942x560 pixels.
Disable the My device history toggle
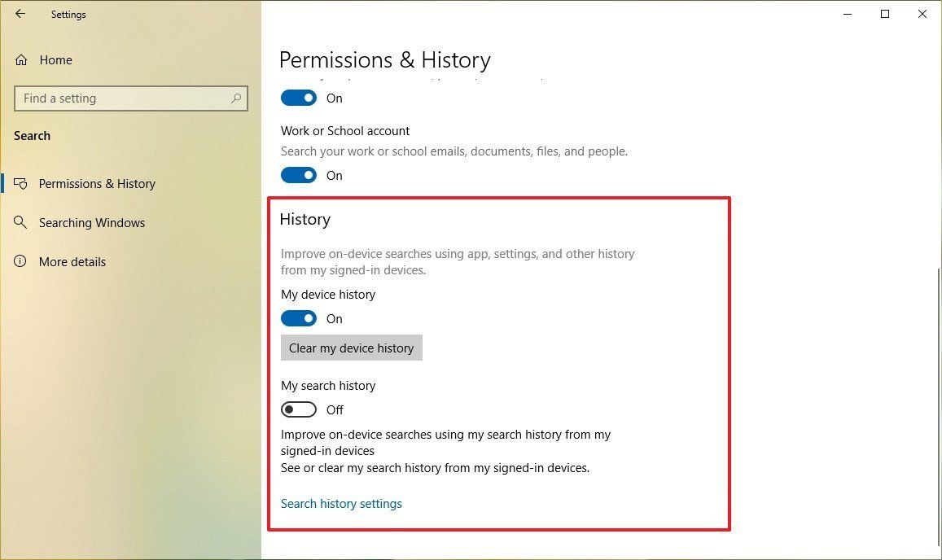coord(298,318)
